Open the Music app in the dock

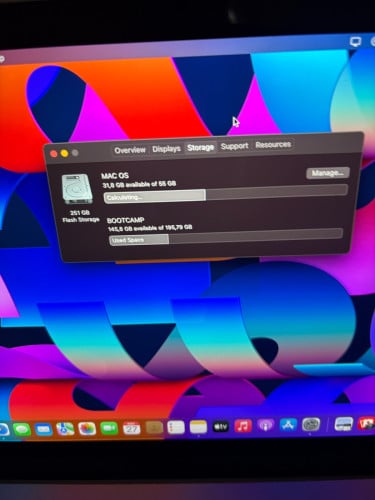(243, 426)
